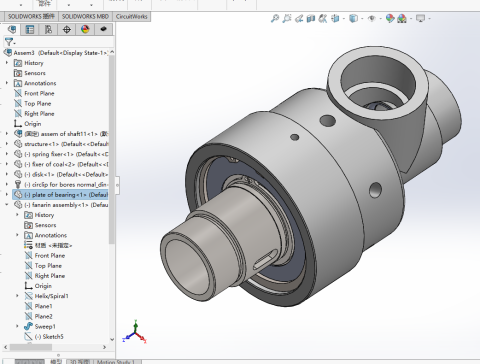Click the Hide/Show Items eye icon

(x=371, y=18)
